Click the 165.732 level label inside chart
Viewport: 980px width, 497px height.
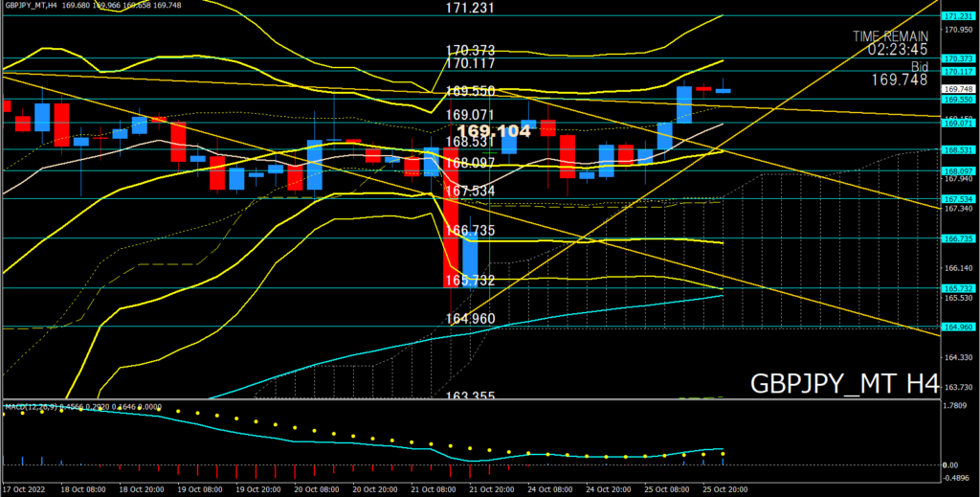coord(470,280)
